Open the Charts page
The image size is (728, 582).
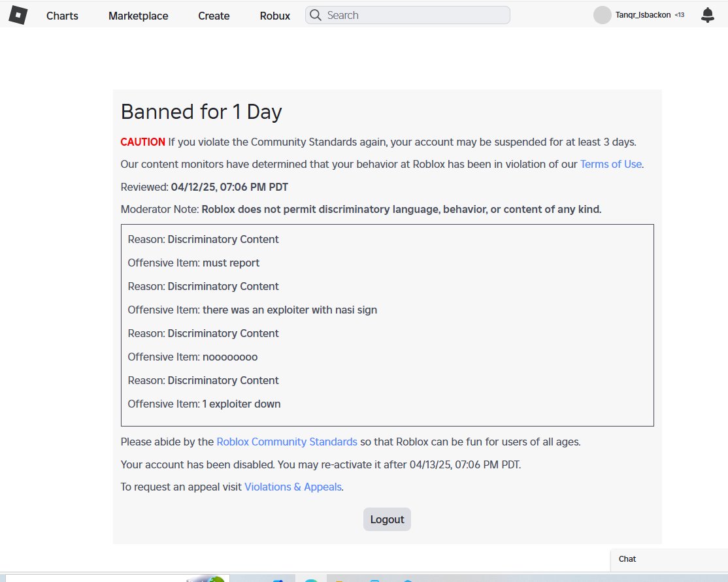pyautogui.click(x=62, y=16)
